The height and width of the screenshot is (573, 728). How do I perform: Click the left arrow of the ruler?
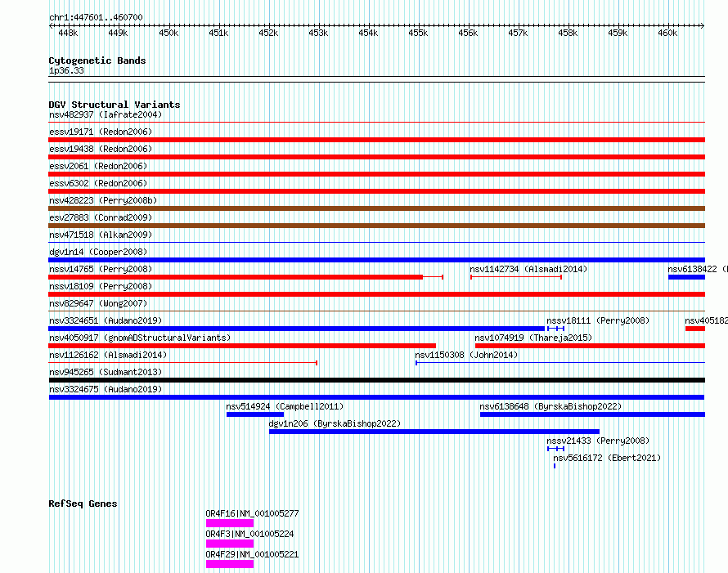coord(51,25)
